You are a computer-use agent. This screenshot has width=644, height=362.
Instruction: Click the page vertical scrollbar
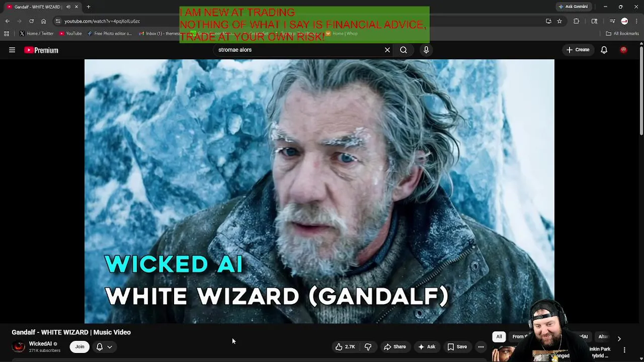tap(641, 90)
